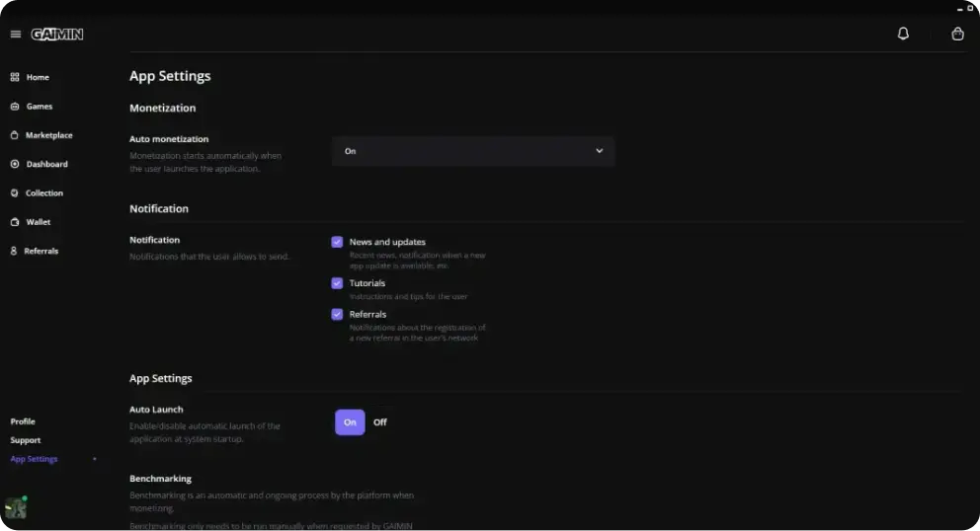Expand the App Settings sidebar arrow
The height and width of the screenshot is (531, 980).
95,460
